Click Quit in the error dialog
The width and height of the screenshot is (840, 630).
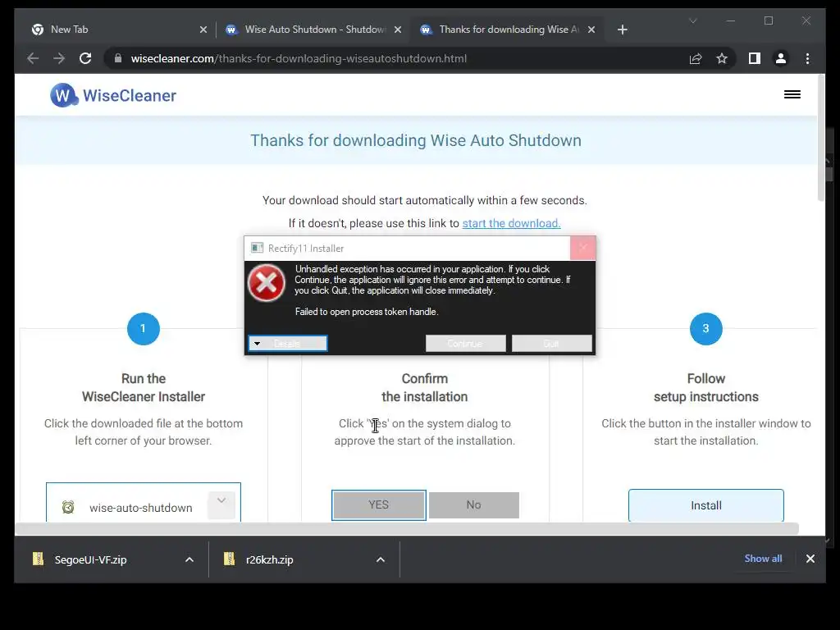[x=552, y=344]
